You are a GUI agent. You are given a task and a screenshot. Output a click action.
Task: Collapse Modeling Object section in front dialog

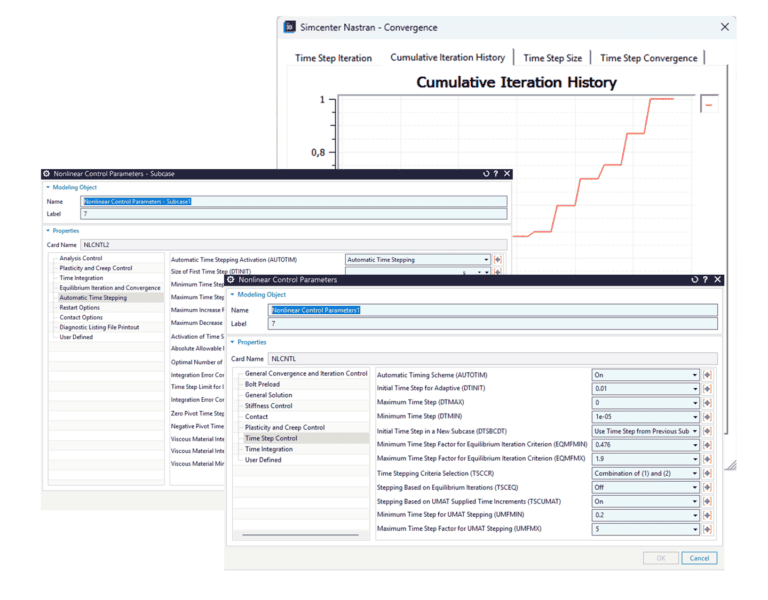click(233, 294)
